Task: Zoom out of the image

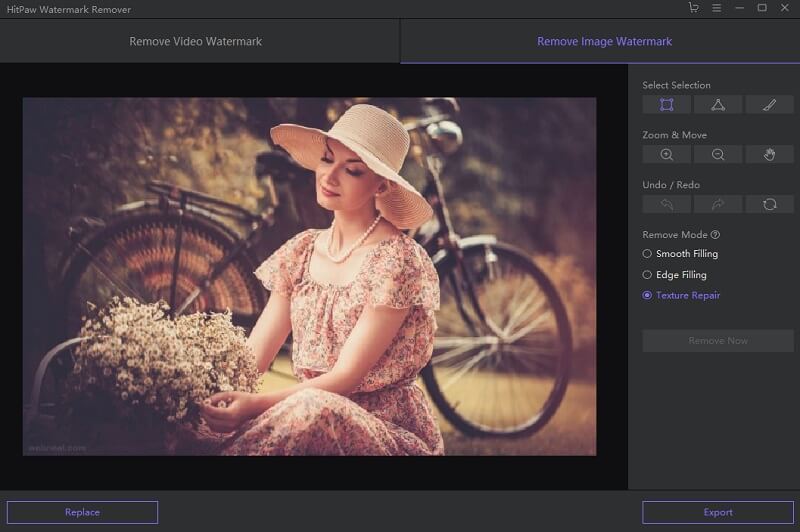Action: (x=718, y=154)
